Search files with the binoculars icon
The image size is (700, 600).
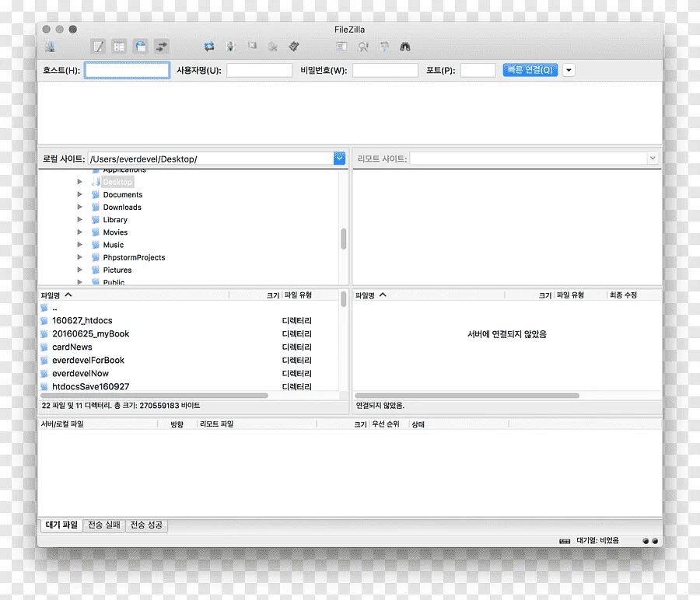(x=405, y=47)
